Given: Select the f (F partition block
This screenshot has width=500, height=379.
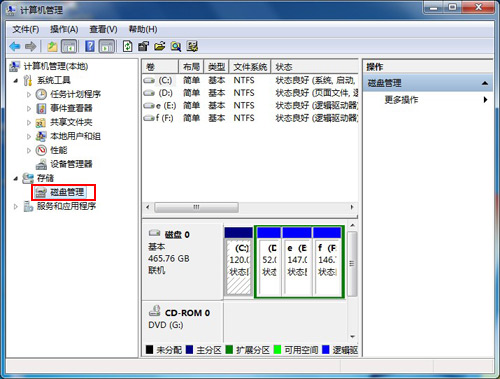Looking at the screenshot, I should (x=327, y=261).
